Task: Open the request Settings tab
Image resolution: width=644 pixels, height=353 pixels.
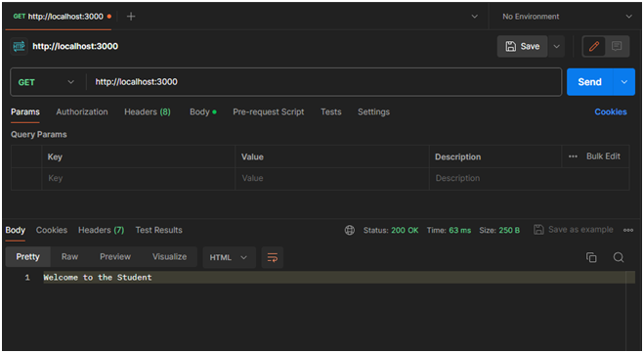Action: click(x=373, y=111)
